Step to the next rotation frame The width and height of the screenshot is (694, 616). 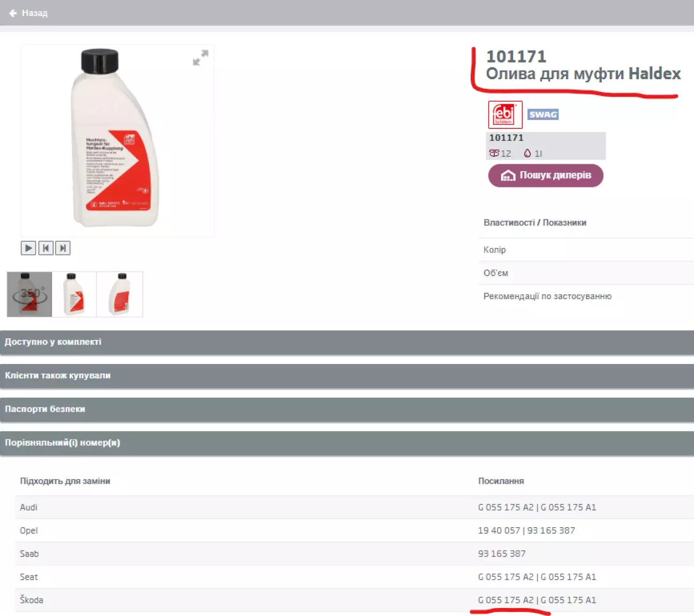coord(63,248)
